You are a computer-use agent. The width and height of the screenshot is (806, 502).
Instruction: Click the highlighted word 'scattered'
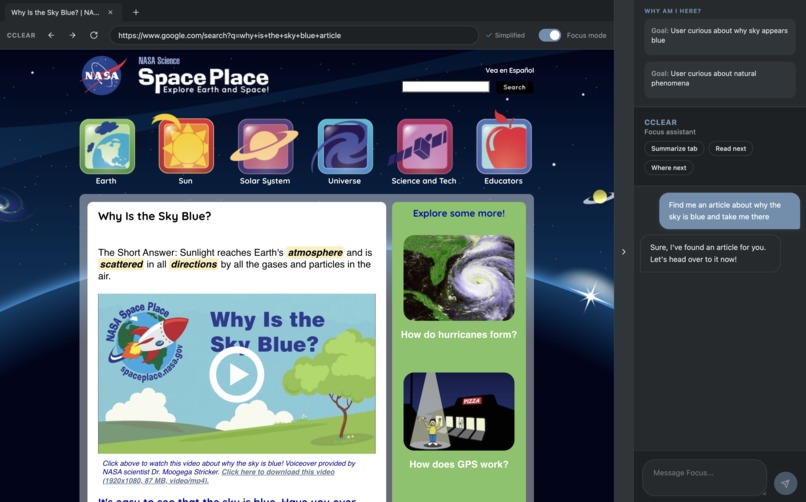(121, 264)
